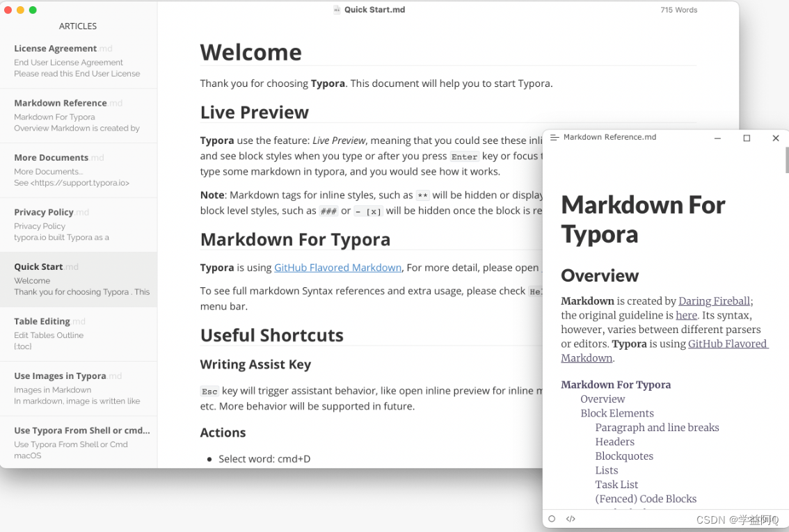Click the Enter inline code text

point(464,157)
